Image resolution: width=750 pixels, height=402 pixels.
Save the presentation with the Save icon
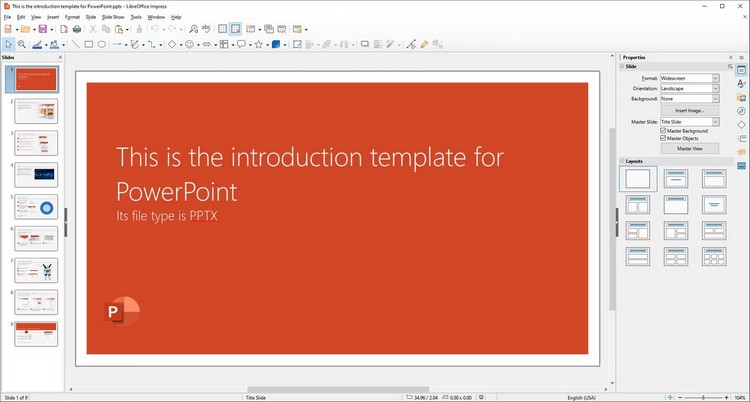pos(43,29)
